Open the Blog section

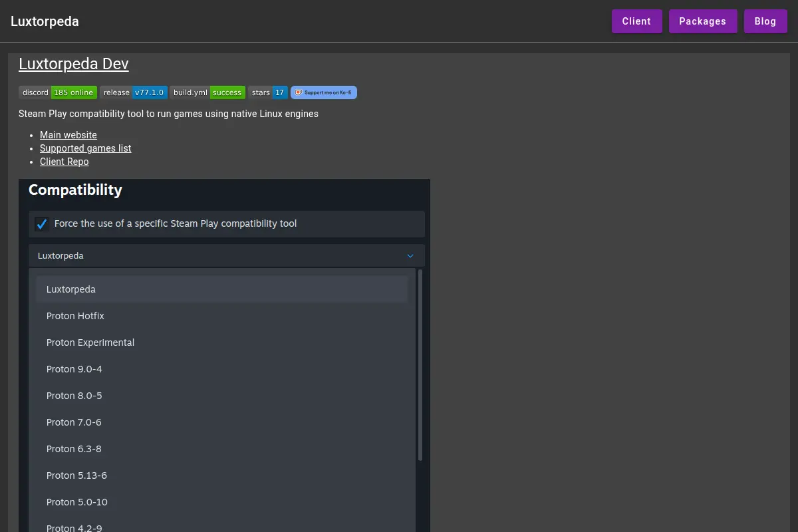pyautogui.click(x=765, y=21)
